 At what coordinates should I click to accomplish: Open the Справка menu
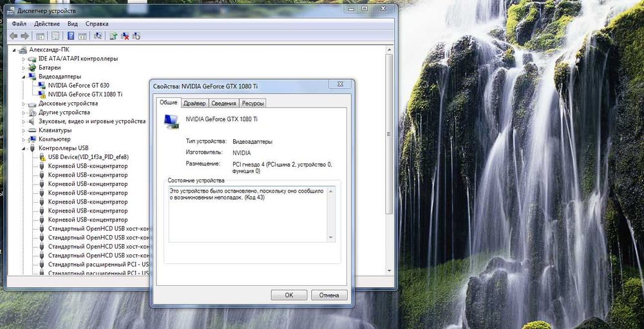pyautogui.click(x=97, y=24)
